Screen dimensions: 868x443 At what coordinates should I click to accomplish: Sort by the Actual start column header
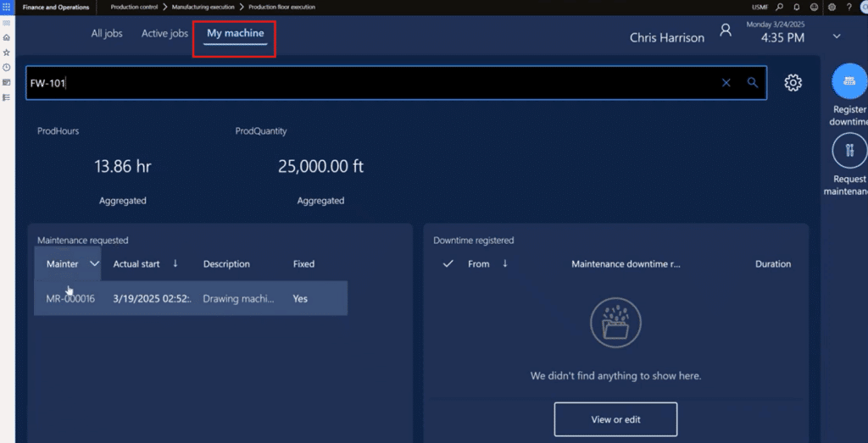(x=137, y=264)
